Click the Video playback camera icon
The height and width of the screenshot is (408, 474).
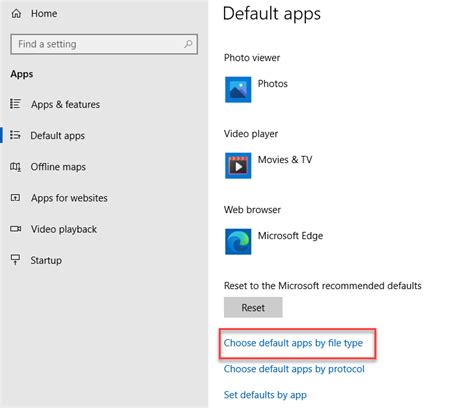point(15,229)
